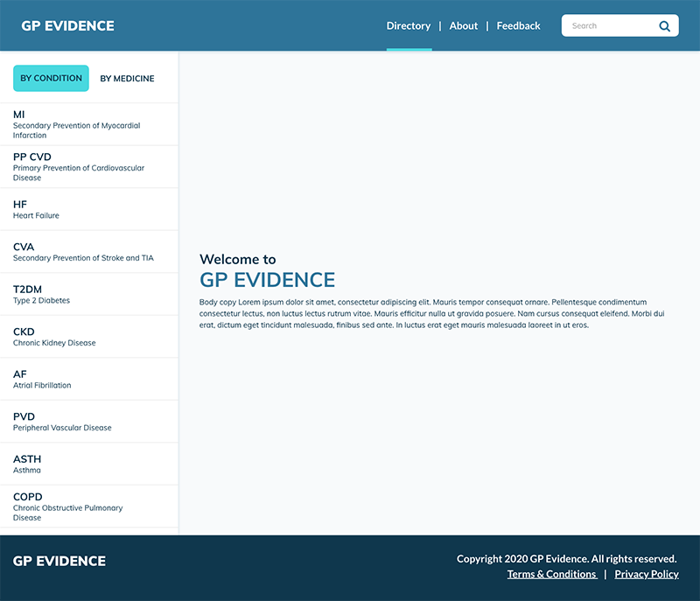The width and height of the screenshot is (700, 601).
Task: Open CVA Secondary Prevention of Stroke
Action: (x=89, y=252)
